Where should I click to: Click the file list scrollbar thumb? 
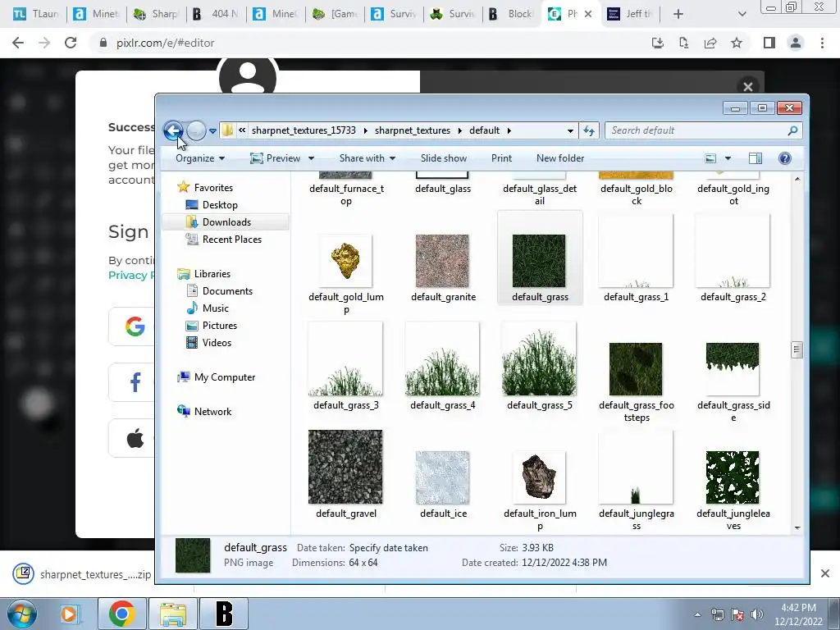click(x=797, y=349)
